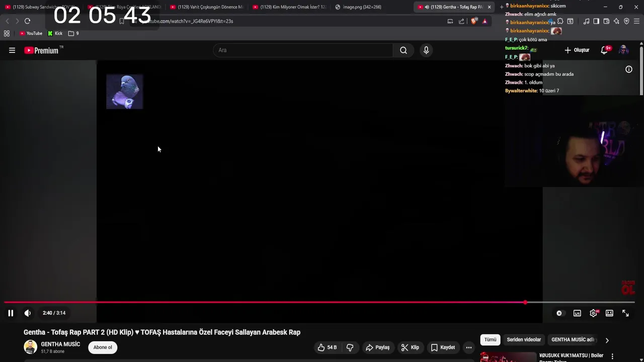Click the video title text
Viewport: 644px width, 362px height.
(x=162, y=332)
